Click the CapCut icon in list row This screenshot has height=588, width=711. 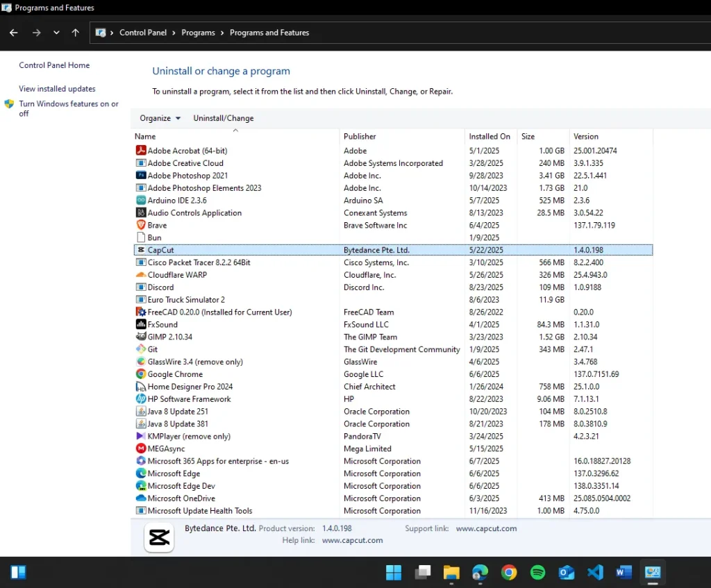(141, 250)
